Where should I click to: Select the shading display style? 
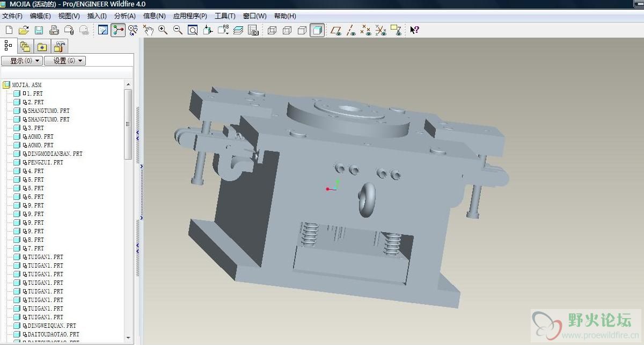tap(317, 30)
